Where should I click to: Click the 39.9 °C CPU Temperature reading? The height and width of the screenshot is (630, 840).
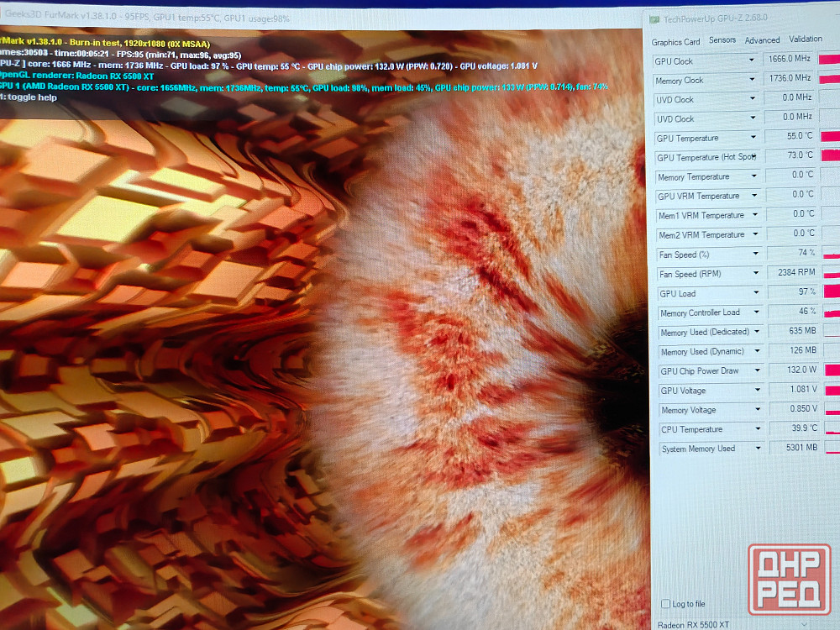coord(795,428)
